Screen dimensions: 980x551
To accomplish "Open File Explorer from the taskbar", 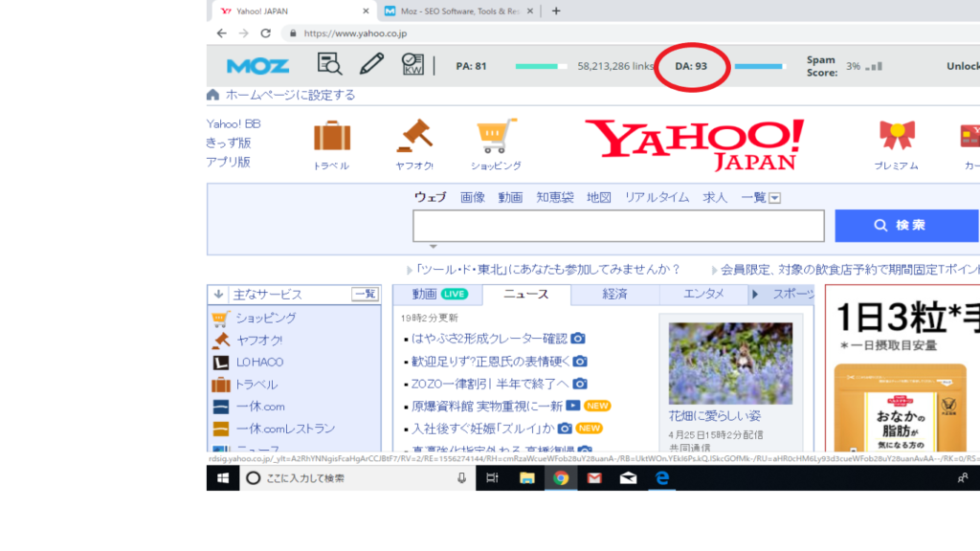I will 527,478.
